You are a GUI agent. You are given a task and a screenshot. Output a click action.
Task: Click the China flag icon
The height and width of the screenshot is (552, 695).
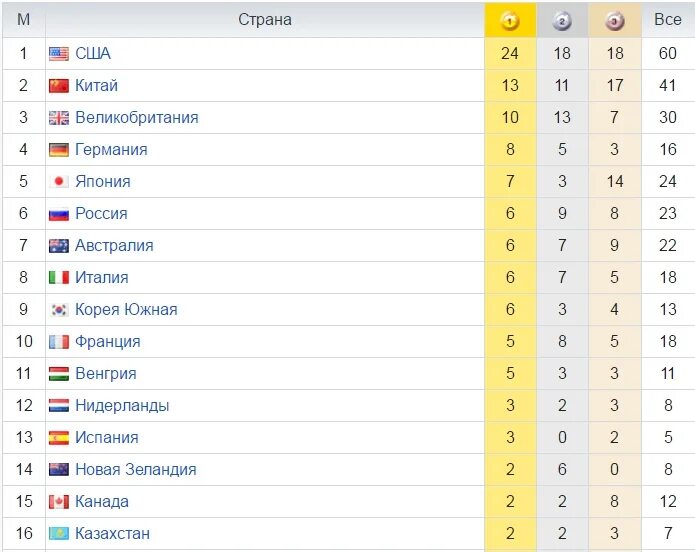pos(59,86)
